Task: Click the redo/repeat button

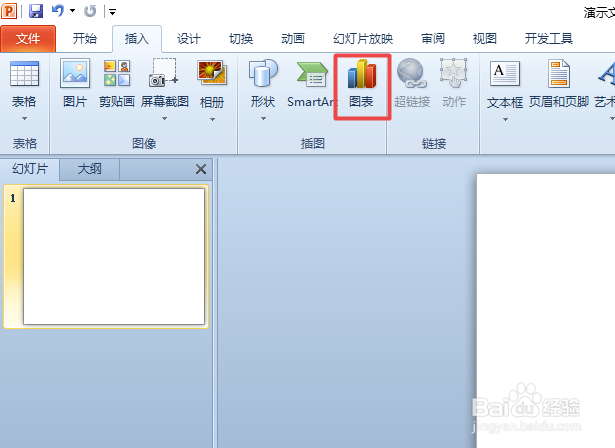Action: pyautogui.click(x=90, y=11)
